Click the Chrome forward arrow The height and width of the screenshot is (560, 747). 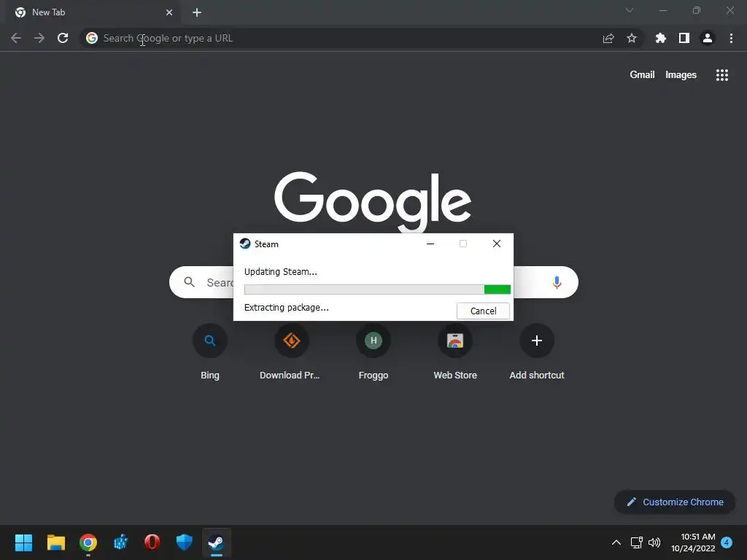click(39, 38)
